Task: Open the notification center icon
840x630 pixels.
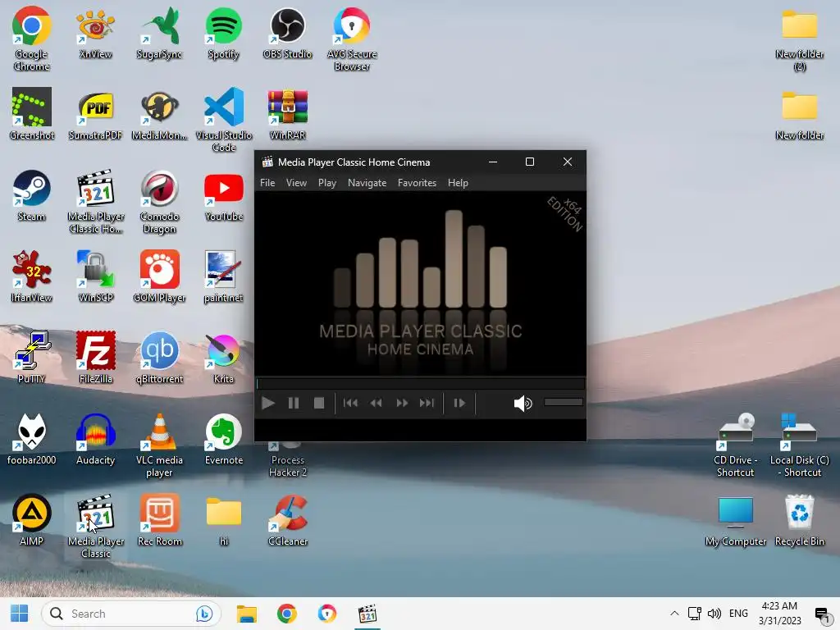Action: pos(822,614)
